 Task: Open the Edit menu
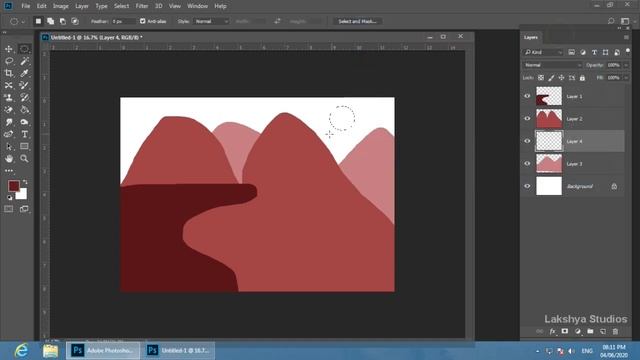[x=42, y=6]
